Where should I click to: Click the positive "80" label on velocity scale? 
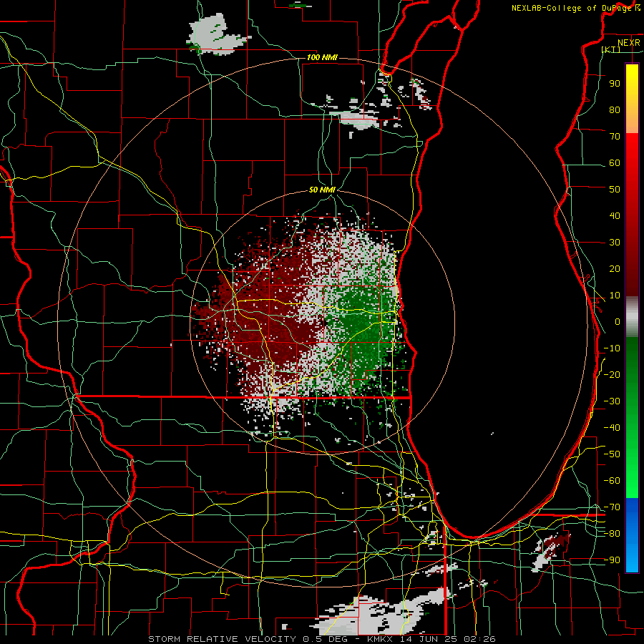[615, 110]
